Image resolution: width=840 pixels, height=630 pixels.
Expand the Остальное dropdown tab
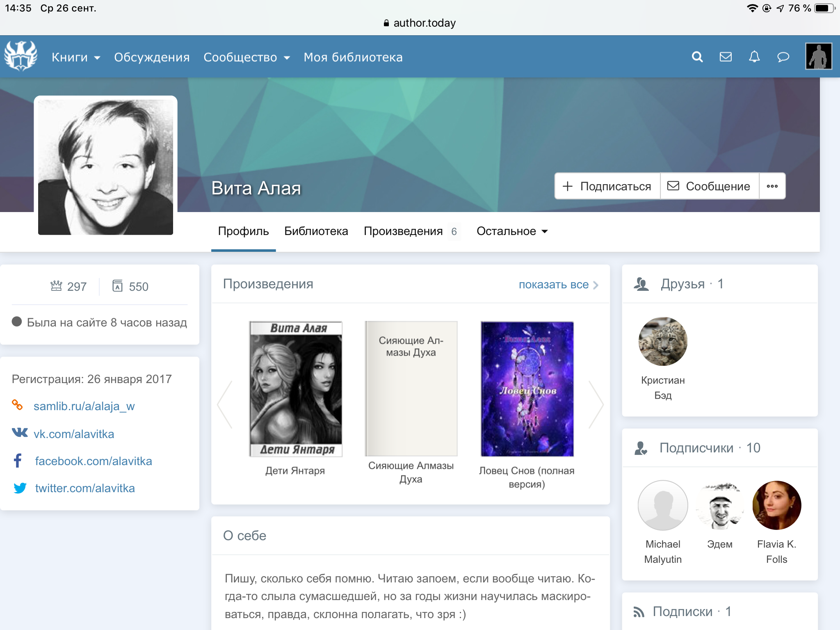tap(512, 231)
